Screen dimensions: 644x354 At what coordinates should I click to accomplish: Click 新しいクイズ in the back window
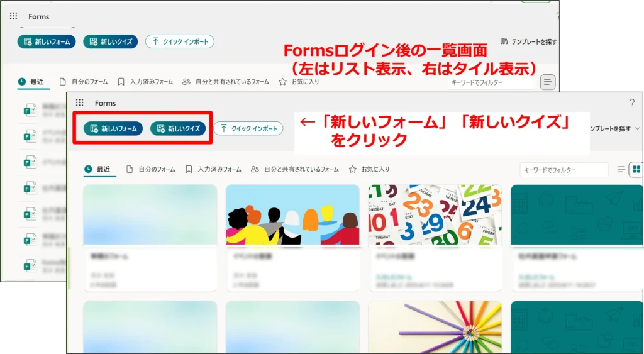(x=111, y=41)
